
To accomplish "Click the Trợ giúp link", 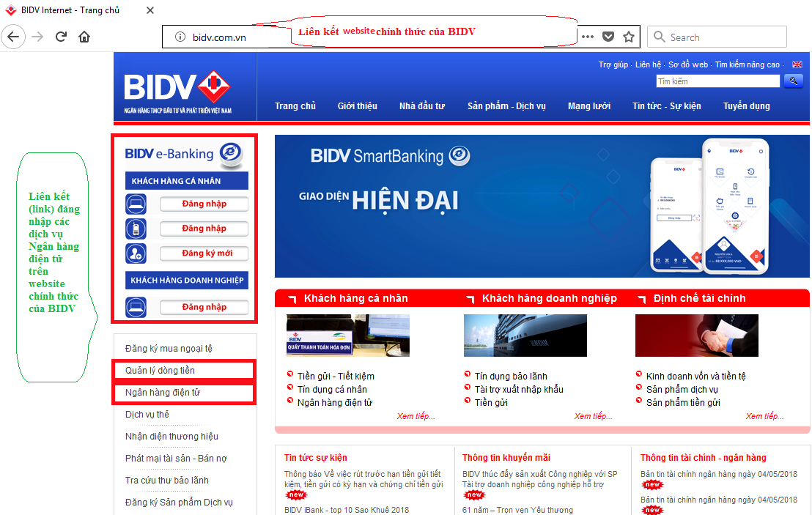I will [x=613, y=64].
